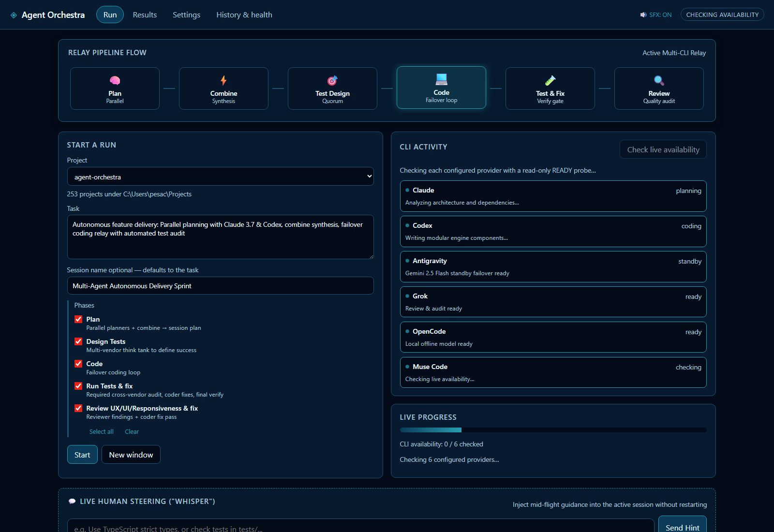Click the target icon in Test Design stage

click(332, 80)
